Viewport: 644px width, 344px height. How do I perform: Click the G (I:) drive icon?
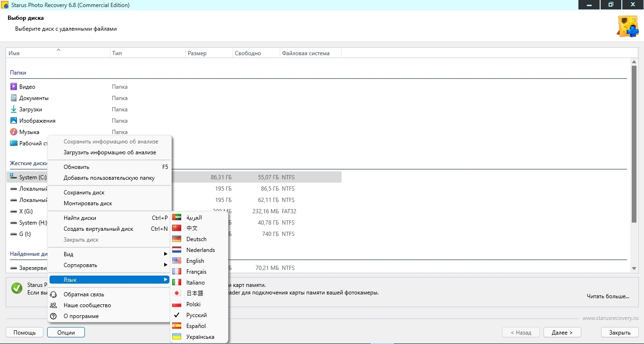(14, 234)
